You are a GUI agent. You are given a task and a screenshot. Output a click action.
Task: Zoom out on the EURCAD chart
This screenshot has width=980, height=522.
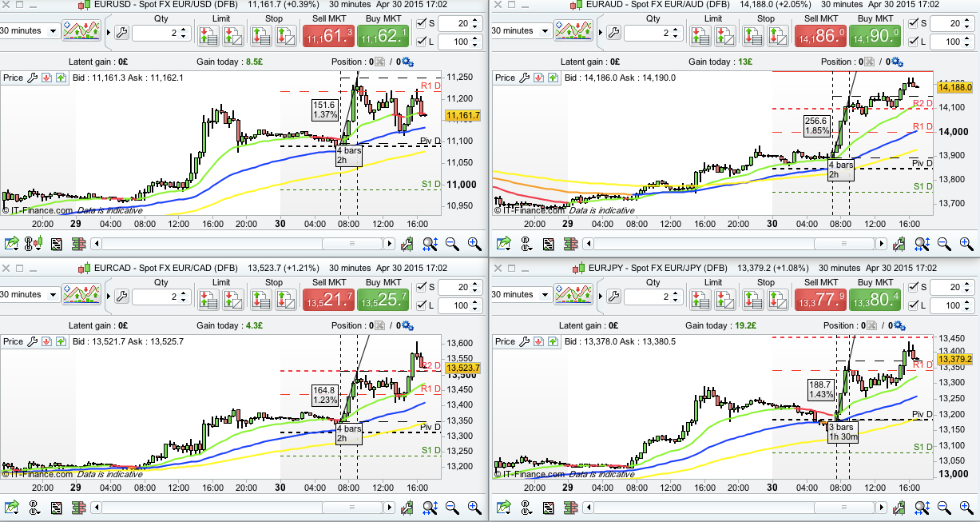(x=452, y=507)
